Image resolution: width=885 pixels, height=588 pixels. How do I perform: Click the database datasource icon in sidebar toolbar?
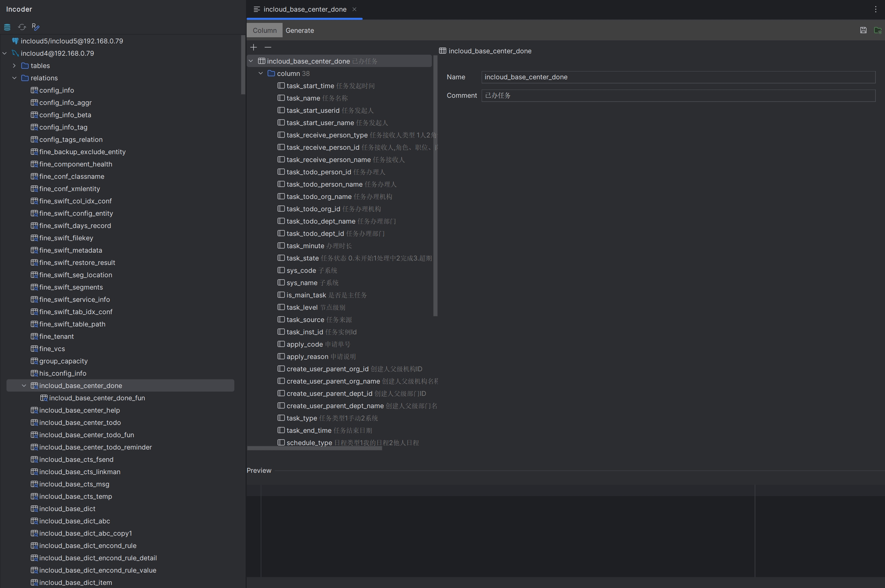[x=7, y=27]
